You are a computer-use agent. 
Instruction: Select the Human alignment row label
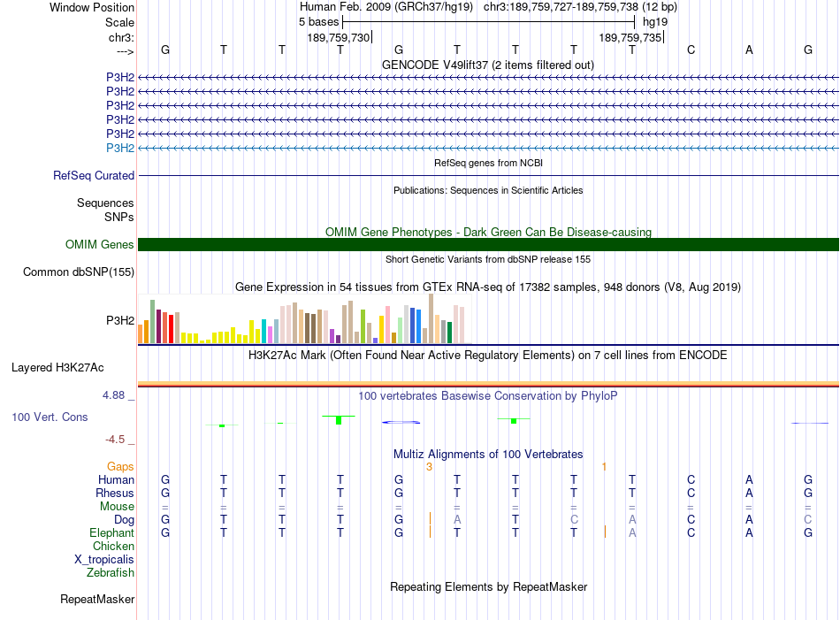coord(116,479)
